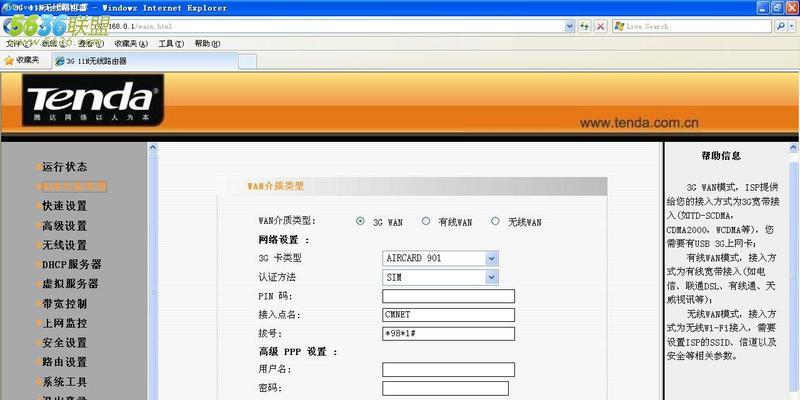Click into the PIN 码 input field
The width and height of the screenshot is (800, 400).
[448, 296]
